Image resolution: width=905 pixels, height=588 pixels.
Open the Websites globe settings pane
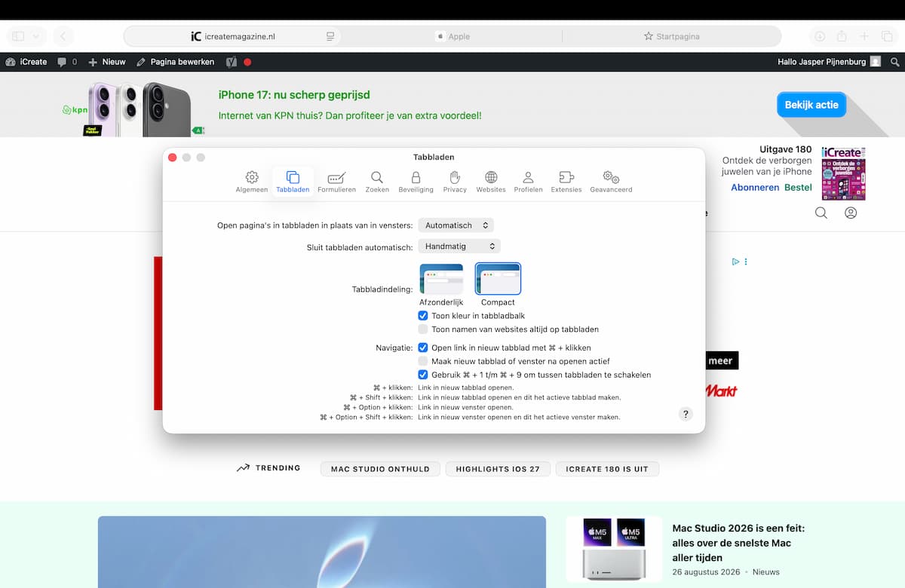click(x=491, y=182)
